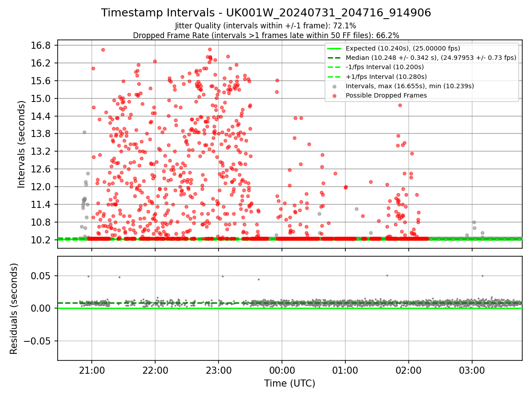This screenshot has width=532, height=399.
Task: Click the "Intervals (seconds)" y-axis label
Action: pyautogui.click(x=22, y=144)
